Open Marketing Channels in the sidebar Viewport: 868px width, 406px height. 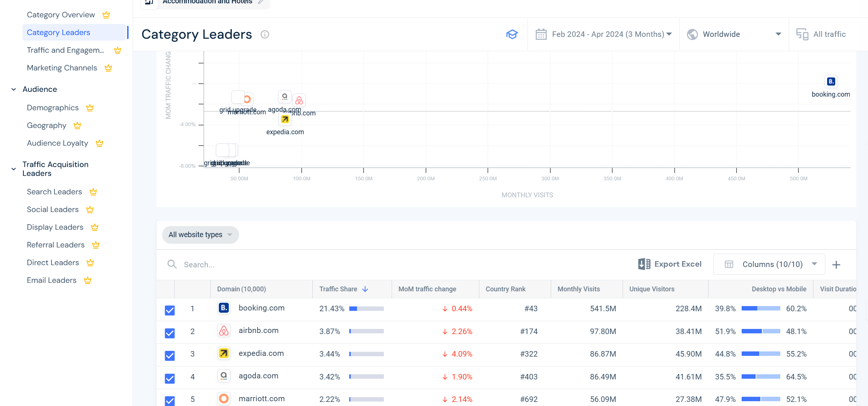point(62,68)
